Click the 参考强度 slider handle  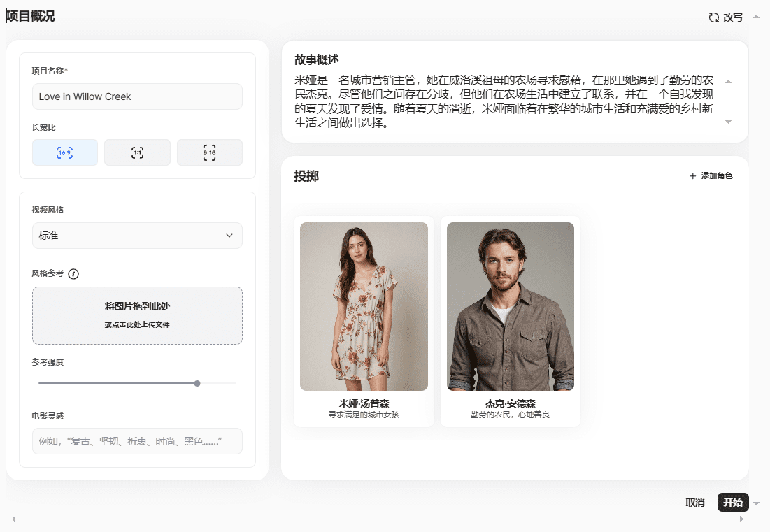click(x=197, y=383)
